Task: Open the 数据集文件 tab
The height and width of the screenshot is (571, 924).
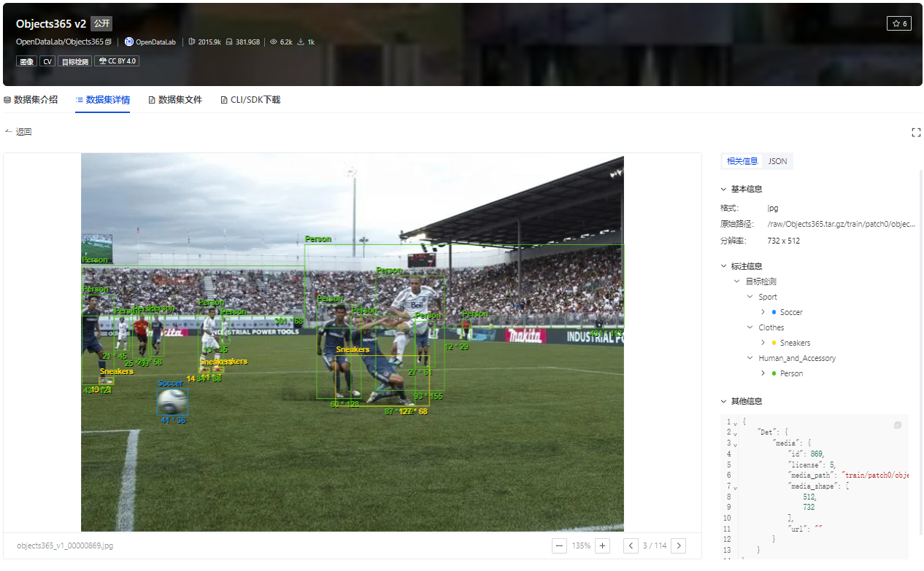Action: tap(175, 100)
